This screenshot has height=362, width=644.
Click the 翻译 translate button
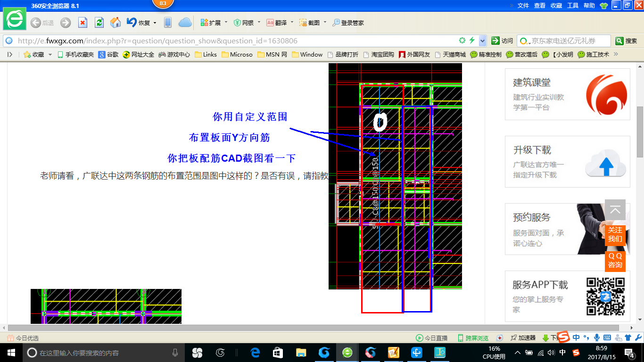(x=276, y=23)
